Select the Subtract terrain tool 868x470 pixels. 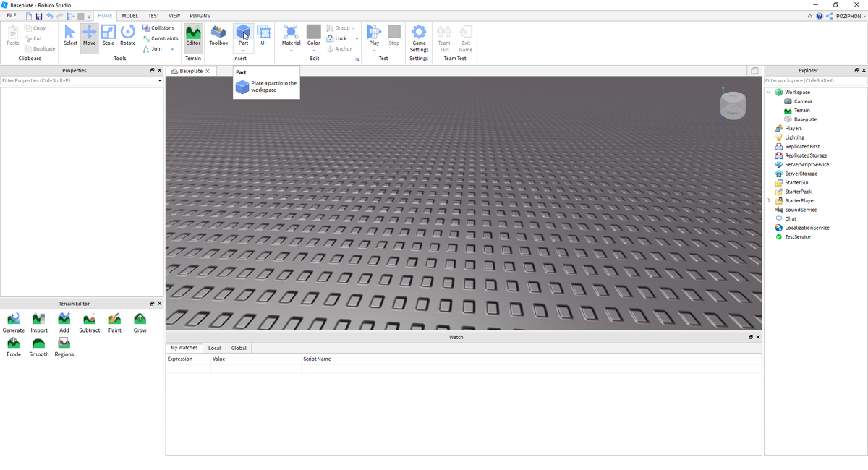[90, 323]
